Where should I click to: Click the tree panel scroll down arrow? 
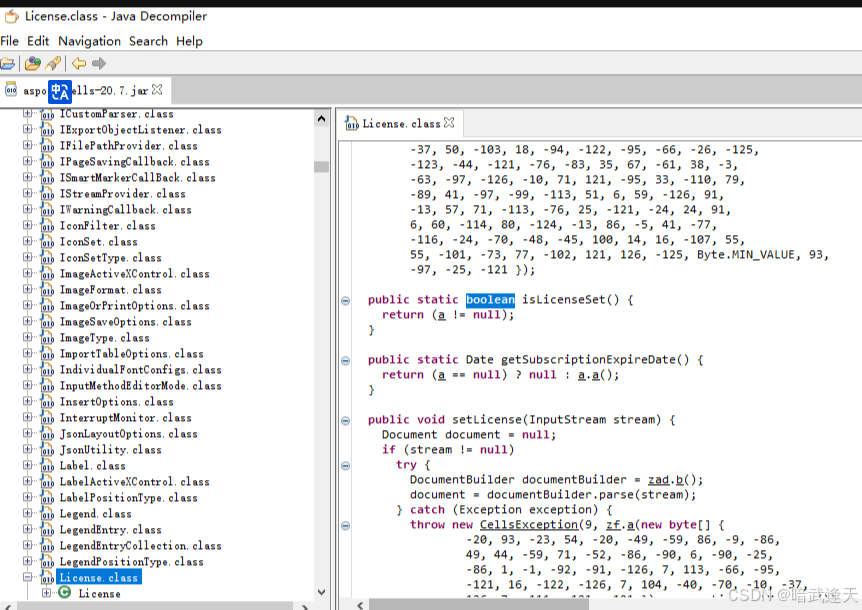pos(322,592)
